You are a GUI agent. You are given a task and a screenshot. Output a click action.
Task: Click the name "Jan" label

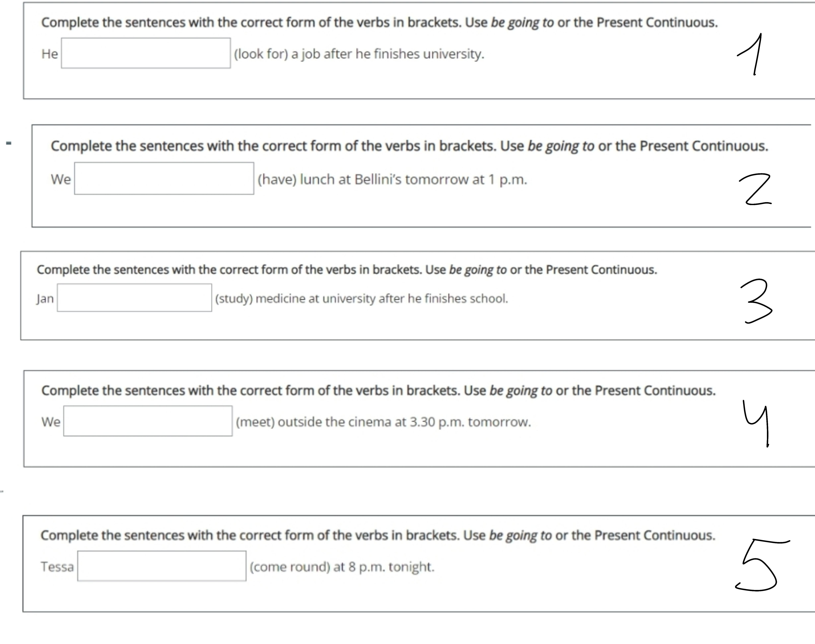[x=45, y=299]
